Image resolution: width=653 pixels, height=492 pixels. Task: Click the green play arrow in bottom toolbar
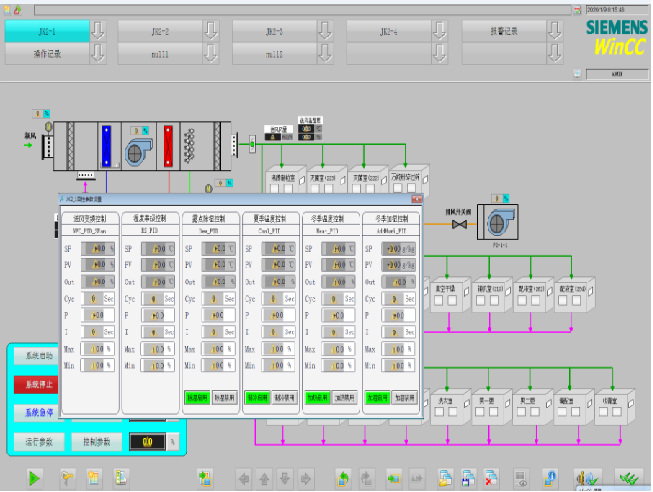pyautogui.click(x=35, y=478)
